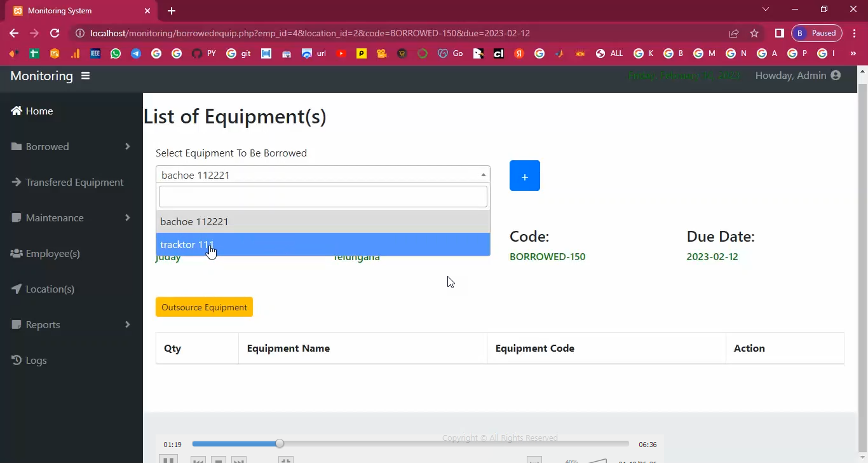Go to Home in the sidebar
This screenshot has height=463, width=868.
(x=39, y=111)
